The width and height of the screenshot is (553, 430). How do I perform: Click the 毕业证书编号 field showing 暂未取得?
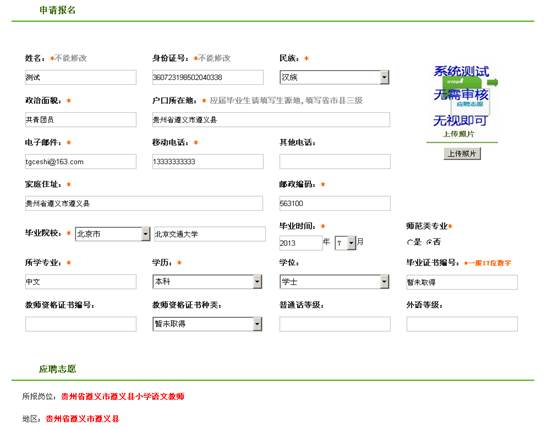pyautogui.click(x=462, y=282)
